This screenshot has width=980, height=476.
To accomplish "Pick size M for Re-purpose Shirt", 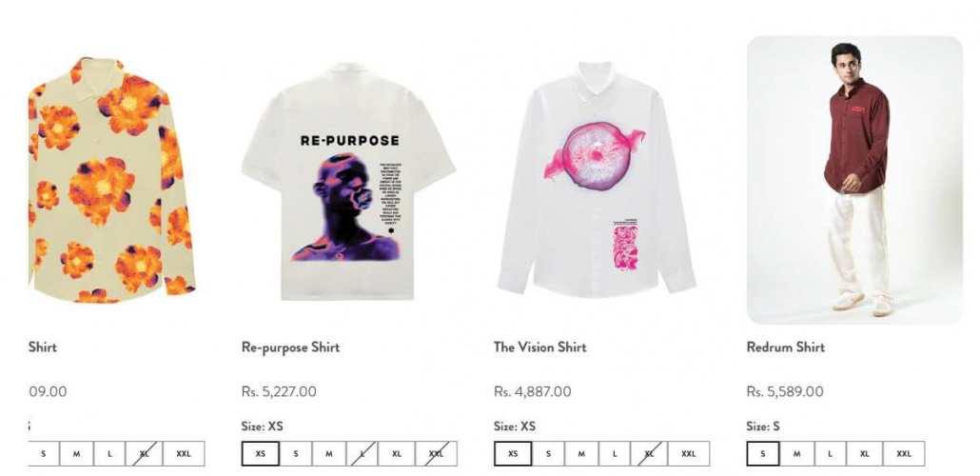I will (329, 453).
